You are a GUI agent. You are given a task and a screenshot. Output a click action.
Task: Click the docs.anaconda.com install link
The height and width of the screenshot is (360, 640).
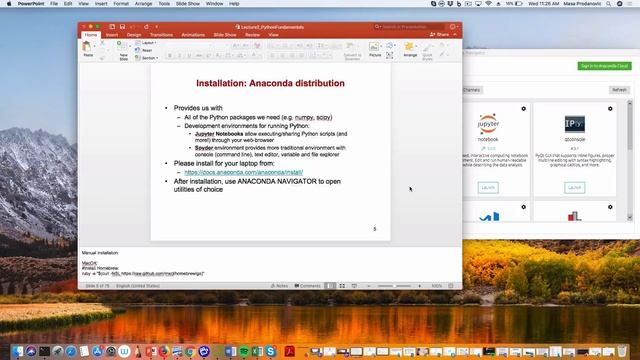[244, 172]
